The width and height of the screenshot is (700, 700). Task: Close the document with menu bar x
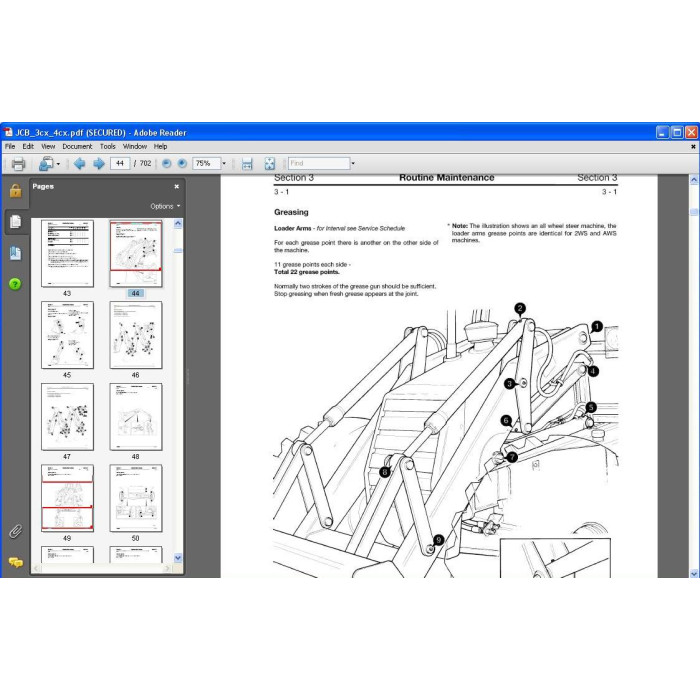point(693,146)
